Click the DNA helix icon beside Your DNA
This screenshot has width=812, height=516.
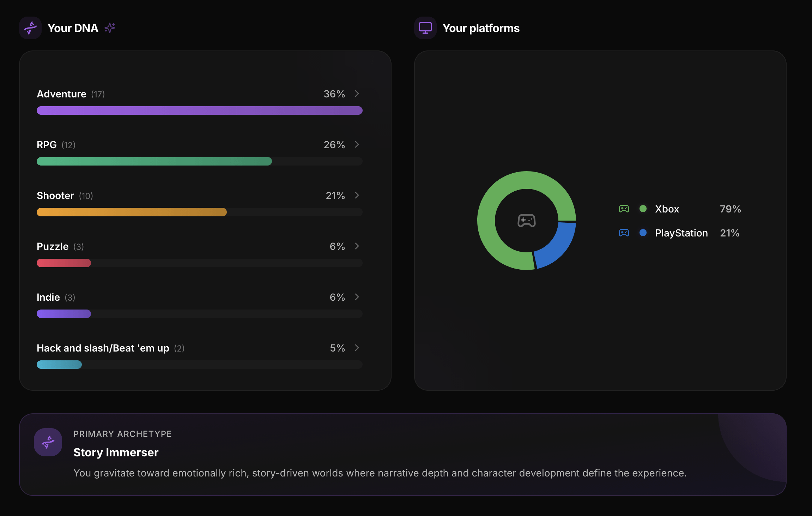pyautogui.click(x=30, y=28)
